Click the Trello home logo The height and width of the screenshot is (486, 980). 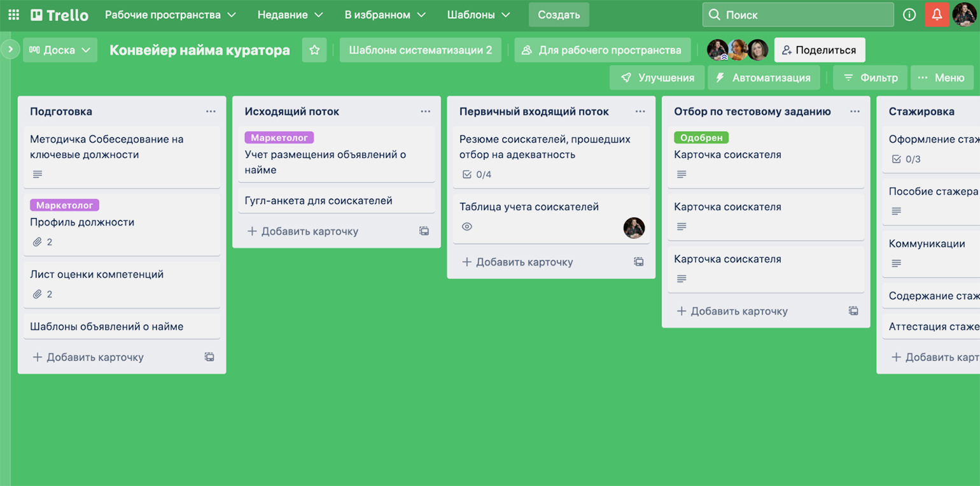pyautogui.click(x=60, y=15)
